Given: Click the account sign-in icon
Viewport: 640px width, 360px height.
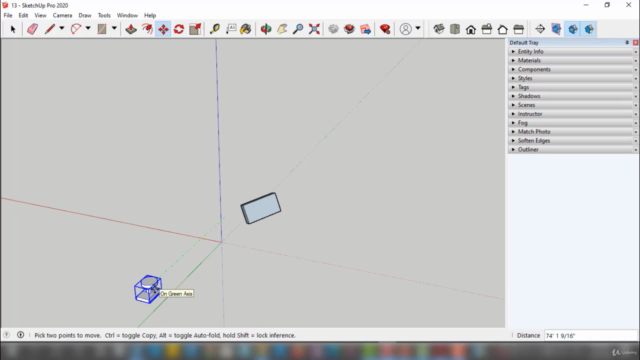Looking at the screenshot, I should tap(406, 29).
